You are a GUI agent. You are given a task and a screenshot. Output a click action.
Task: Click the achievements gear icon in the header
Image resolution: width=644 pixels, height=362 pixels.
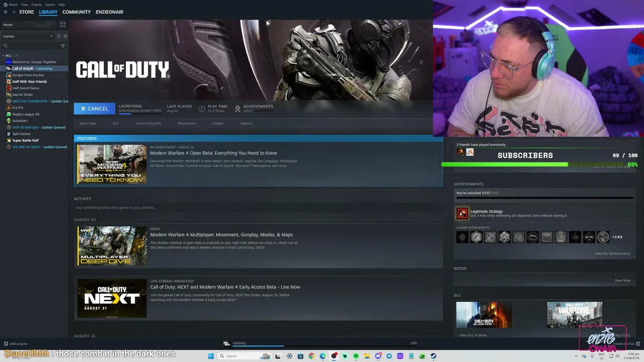pyautogui.click(x=237, y=109)
